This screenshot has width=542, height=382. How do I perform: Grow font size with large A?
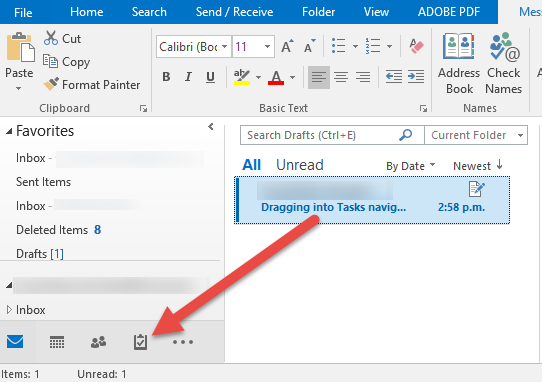(x=287, y=46)
